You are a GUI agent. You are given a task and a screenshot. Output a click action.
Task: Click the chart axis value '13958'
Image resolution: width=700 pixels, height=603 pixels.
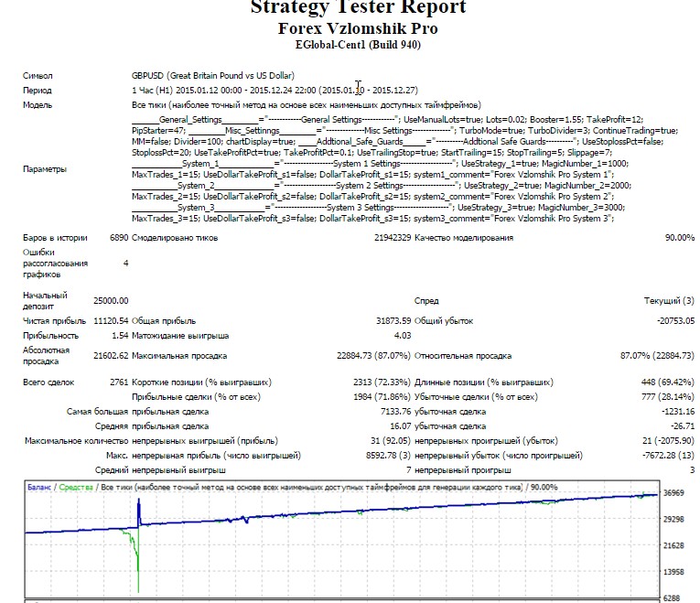(673, 572)
